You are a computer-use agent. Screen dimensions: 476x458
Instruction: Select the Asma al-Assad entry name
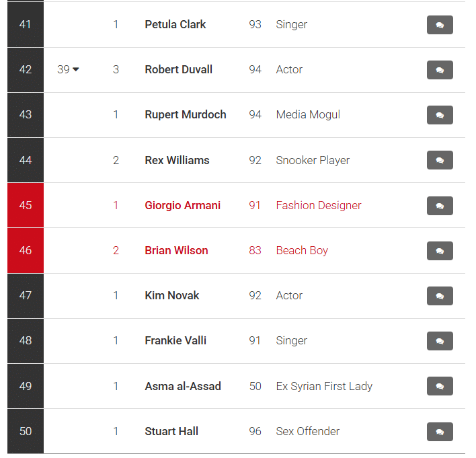(182, 386)
